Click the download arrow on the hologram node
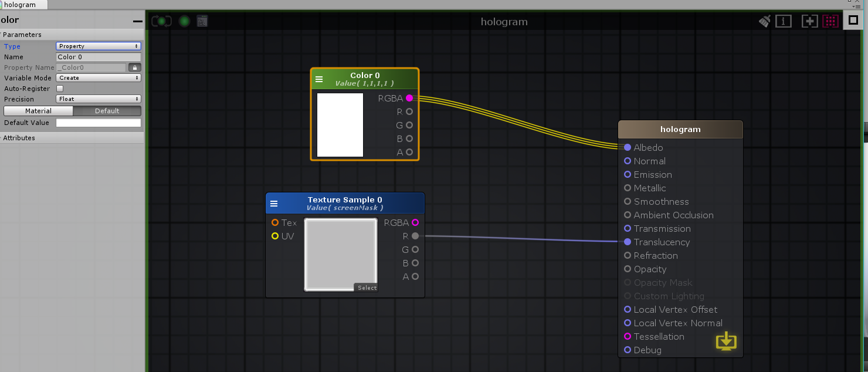868x372 pixels. [x=726, y=341]
